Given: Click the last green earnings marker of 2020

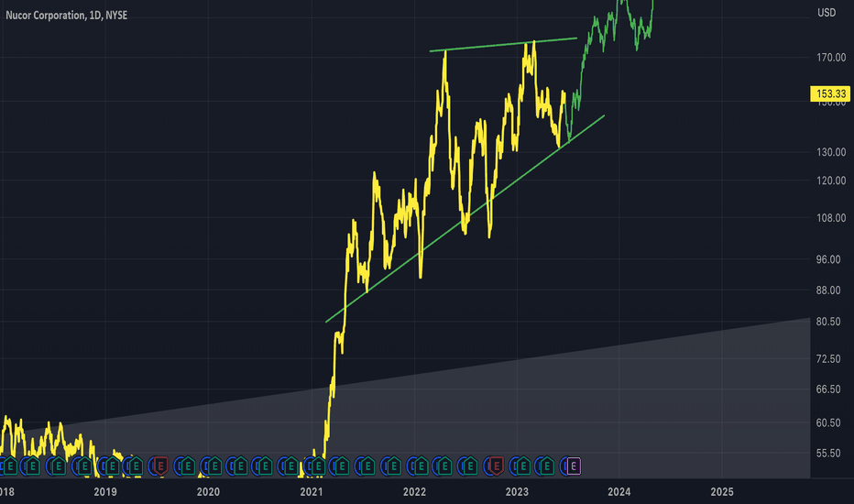Looking at the screenshot, I should coord(290,466).
